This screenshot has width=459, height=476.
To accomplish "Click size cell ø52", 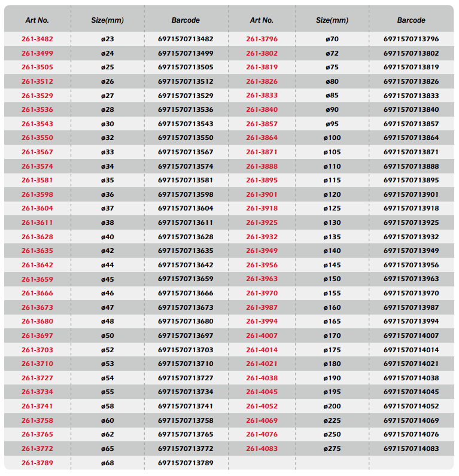I will (108, 350).
